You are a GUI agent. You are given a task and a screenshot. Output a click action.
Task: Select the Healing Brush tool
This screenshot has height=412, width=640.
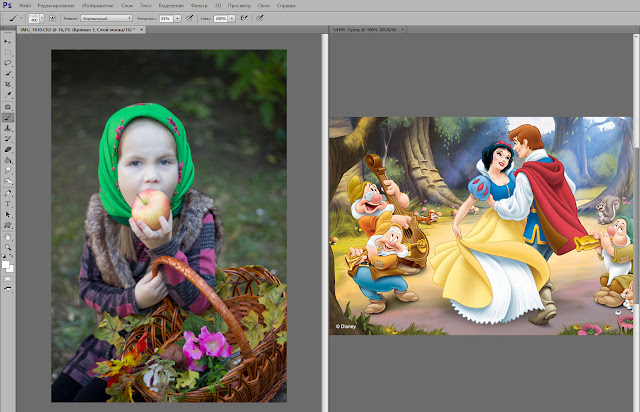pos(8,107)
